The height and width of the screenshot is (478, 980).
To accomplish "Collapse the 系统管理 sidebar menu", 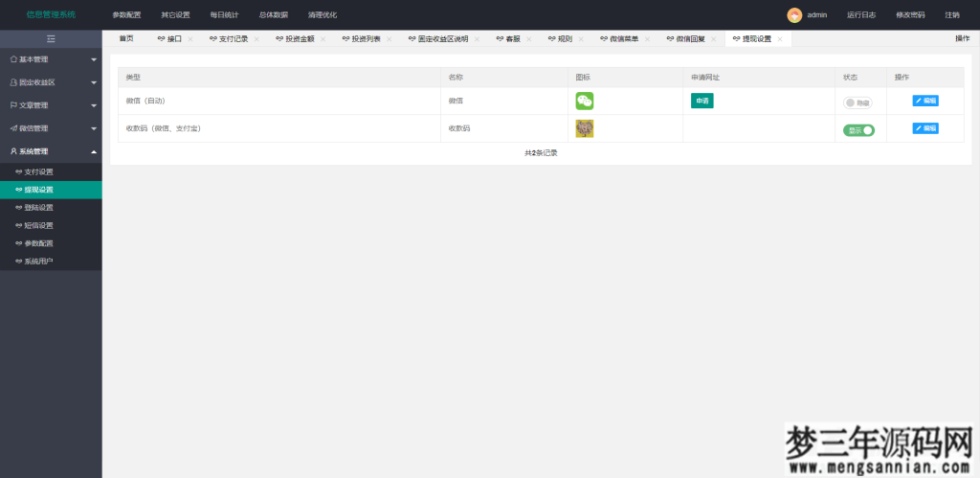I will pyautogui.click(x=51, y=151).
